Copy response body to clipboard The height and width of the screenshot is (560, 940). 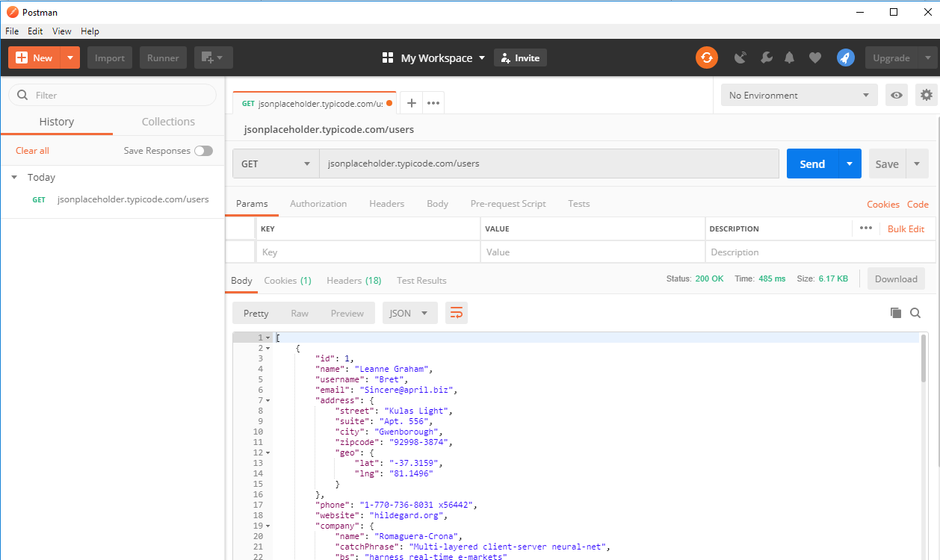(895, 313)
